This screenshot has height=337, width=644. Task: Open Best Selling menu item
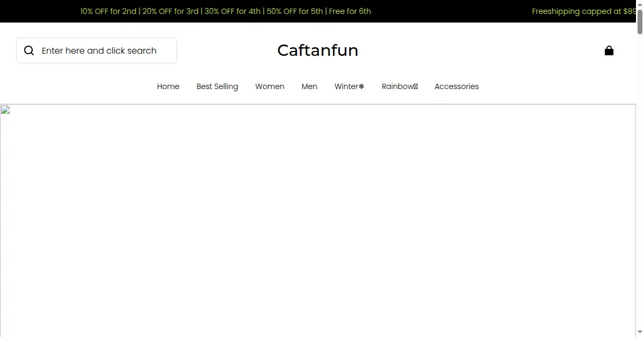[217, 86]
